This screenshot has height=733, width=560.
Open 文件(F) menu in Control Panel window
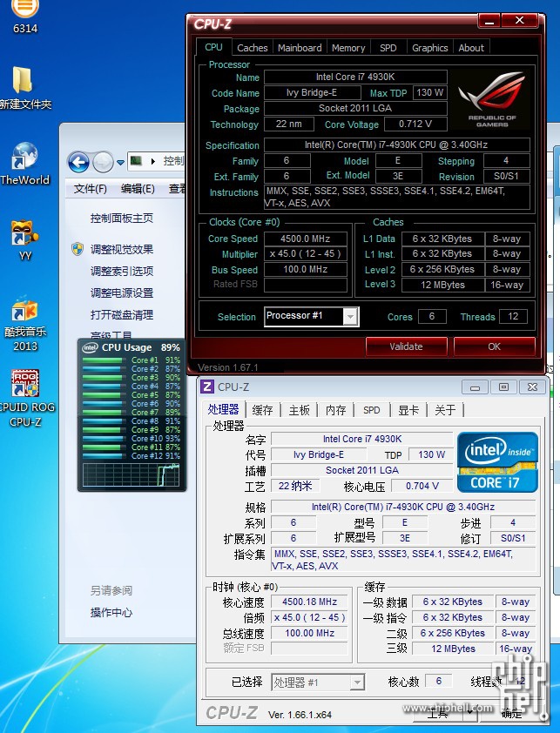point(90,189)
